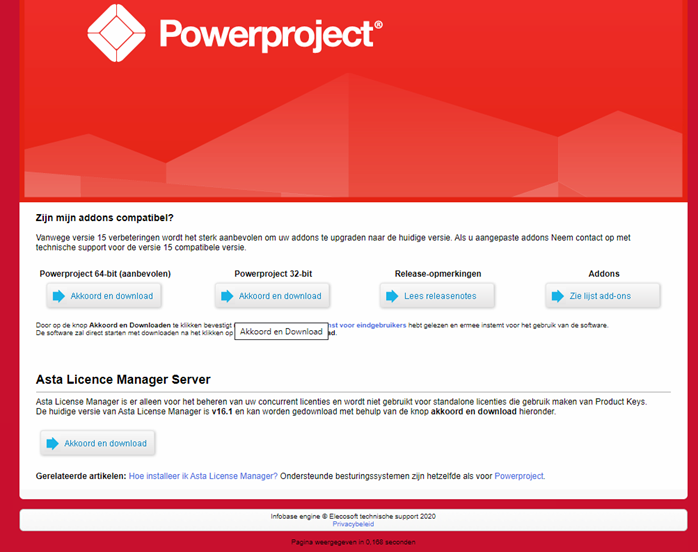Click blue arrow icon on Licence Manager download
The width and height of the screenshot is (698, 552).
(x=53, y=443)
